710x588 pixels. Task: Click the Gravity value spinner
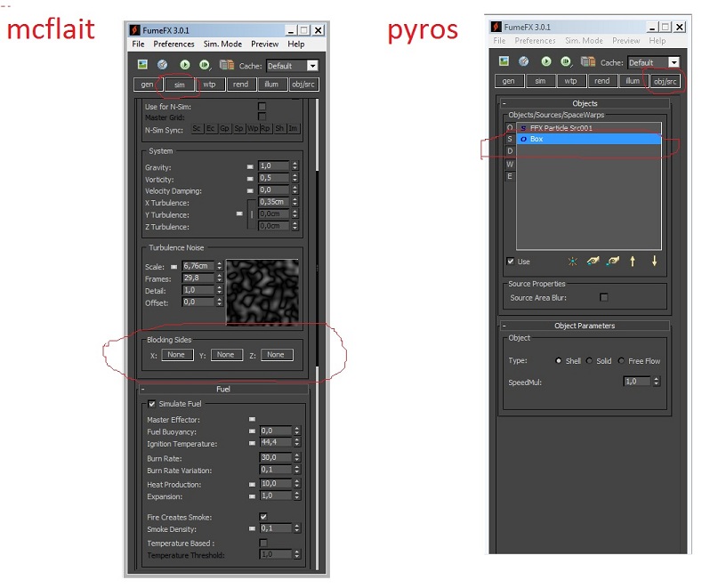(x=294, y=165)
